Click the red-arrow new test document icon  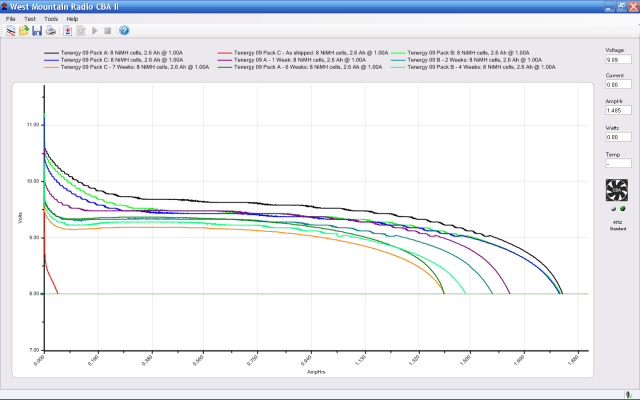[x=66, y=31]
